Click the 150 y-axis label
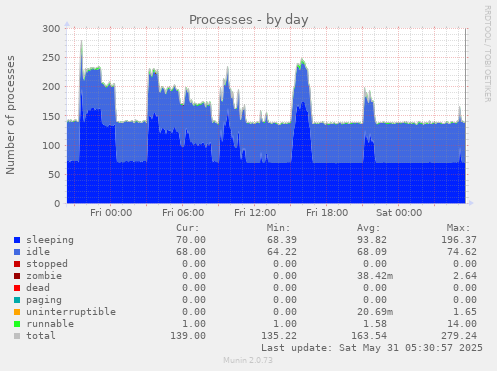 (51, 116)
